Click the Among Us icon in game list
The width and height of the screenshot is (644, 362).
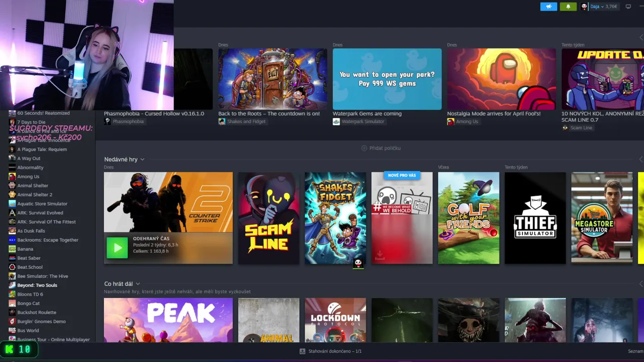[12, 176]
